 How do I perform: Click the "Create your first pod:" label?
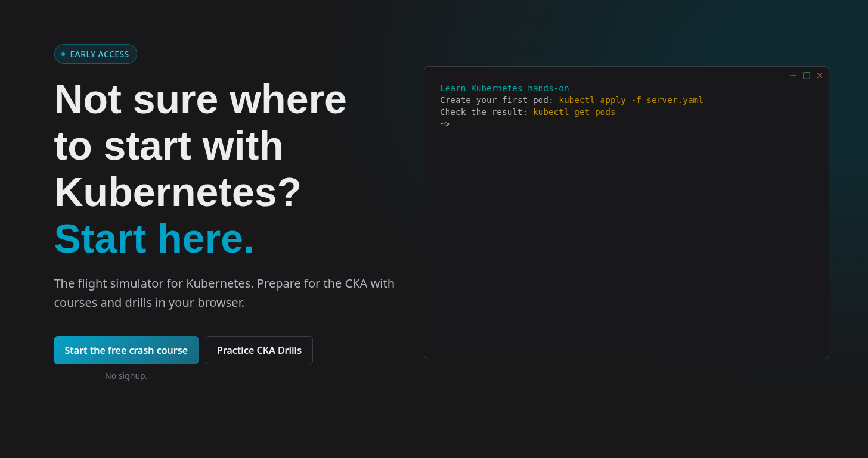coord(497,100)
